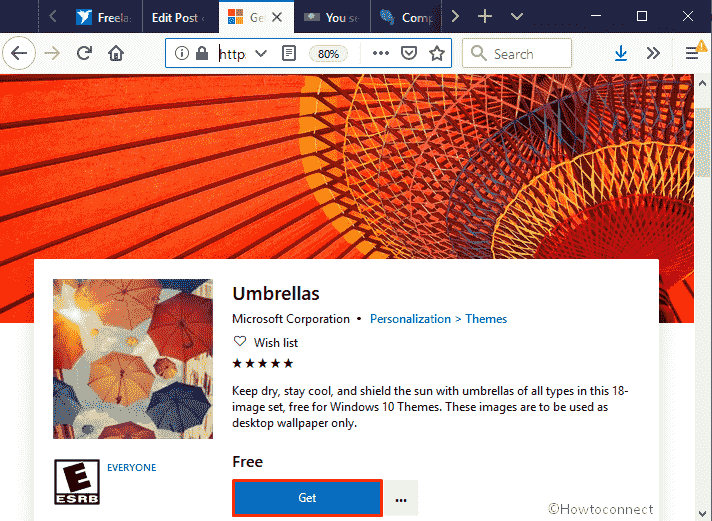This screenshot has height=521, width=712.
Task: Save the page to Pocket
Action: [x=409, y=54]
